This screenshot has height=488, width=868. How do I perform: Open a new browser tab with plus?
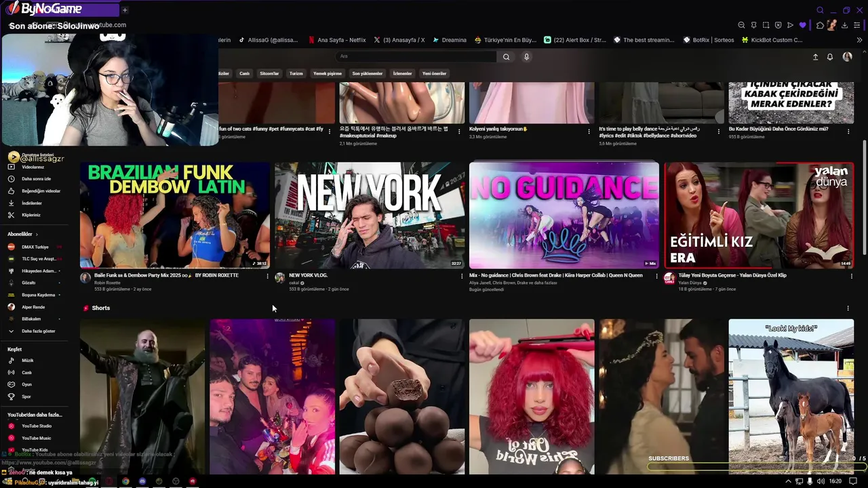(125, 10)
